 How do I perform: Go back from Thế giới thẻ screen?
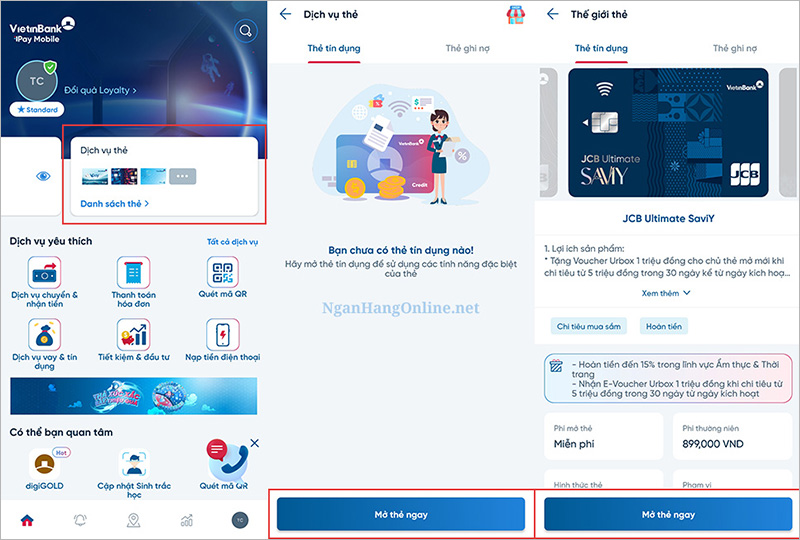click(553, 14)
